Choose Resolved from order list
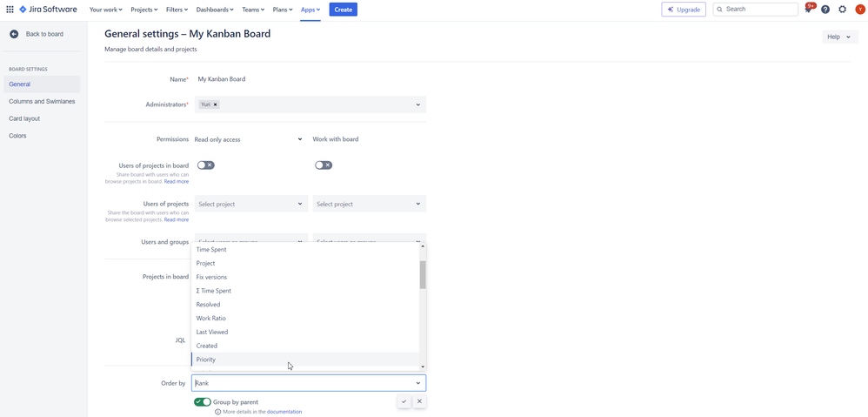Image resolution: width=868 pixels, height=417 pixels. coord(305,305)
